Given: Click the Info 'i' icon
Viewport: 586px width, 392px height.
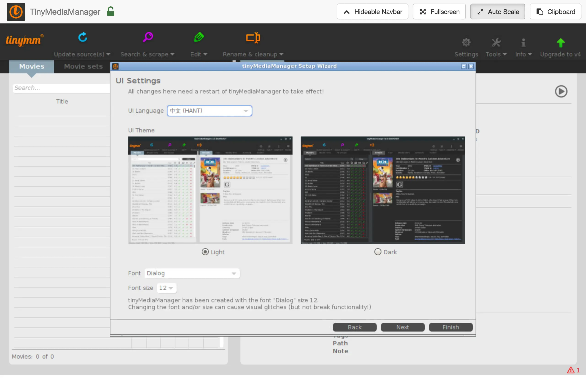Looking at the screenshot, I should (x=523, y=42).
